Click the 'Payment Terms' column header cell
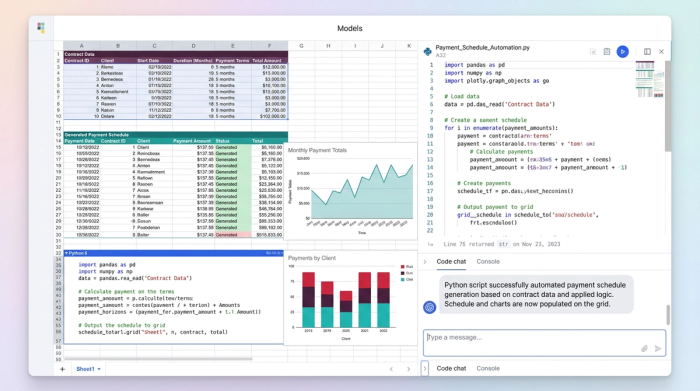The height and width of the screenshot is (391, 700). point(233,60)
